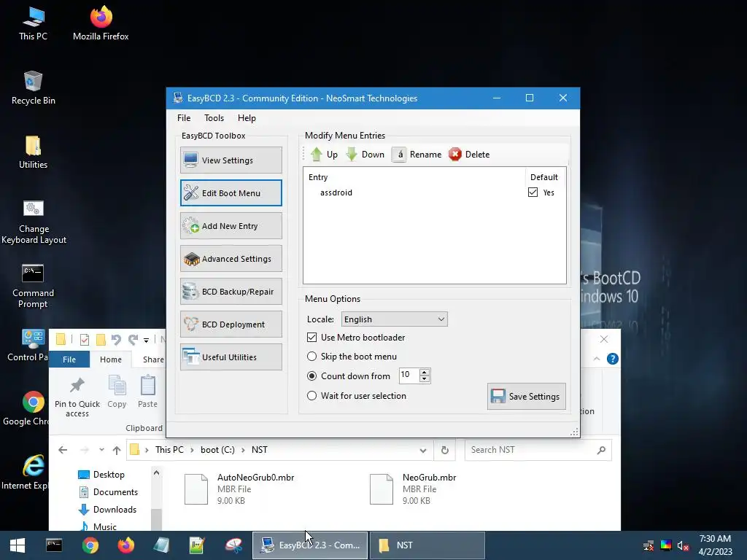Open Add New Entry section
The height and width of the screenshot is (560, 747).
click(231, 226)
